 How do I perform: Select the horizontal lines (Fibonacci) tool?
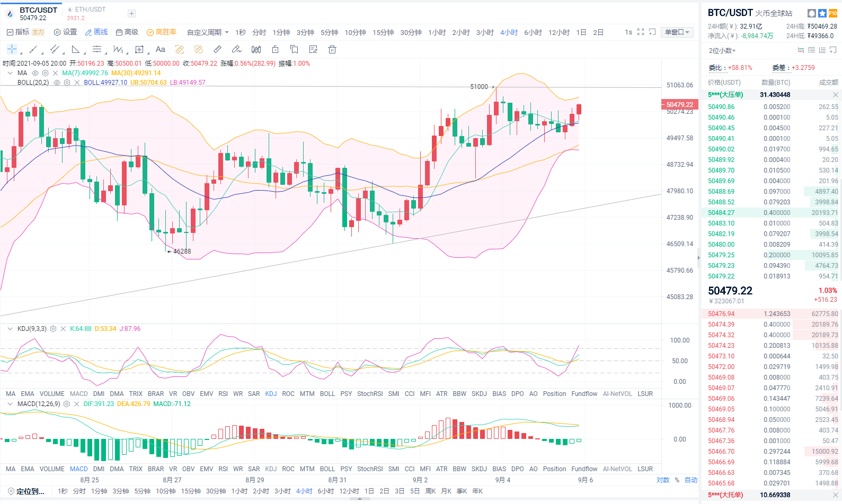(x=96, y=49)
